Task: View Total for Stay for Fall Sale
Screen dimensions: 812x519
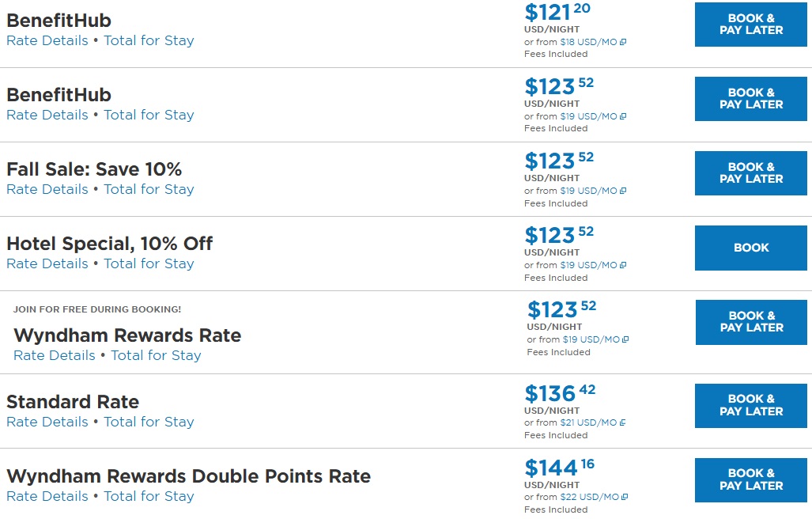Action: [x=149, y=189]
